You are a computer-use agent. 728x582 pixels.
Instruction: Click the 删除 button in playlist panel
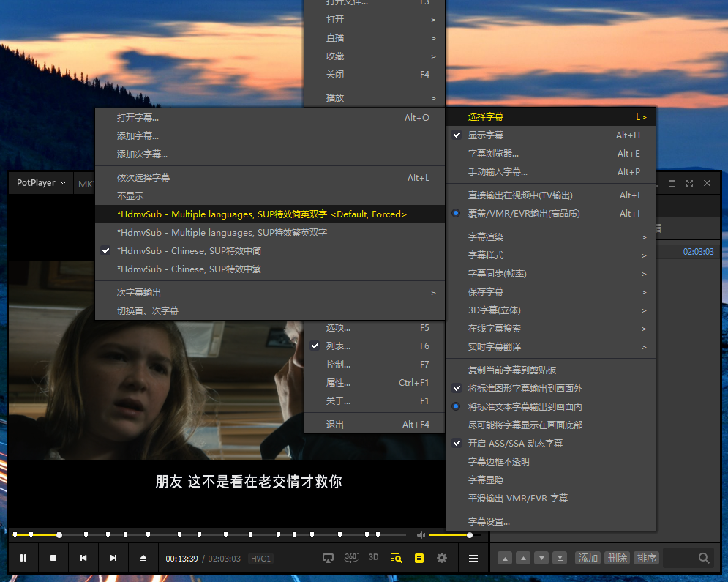pyautogui.click(x=617, y=558)
